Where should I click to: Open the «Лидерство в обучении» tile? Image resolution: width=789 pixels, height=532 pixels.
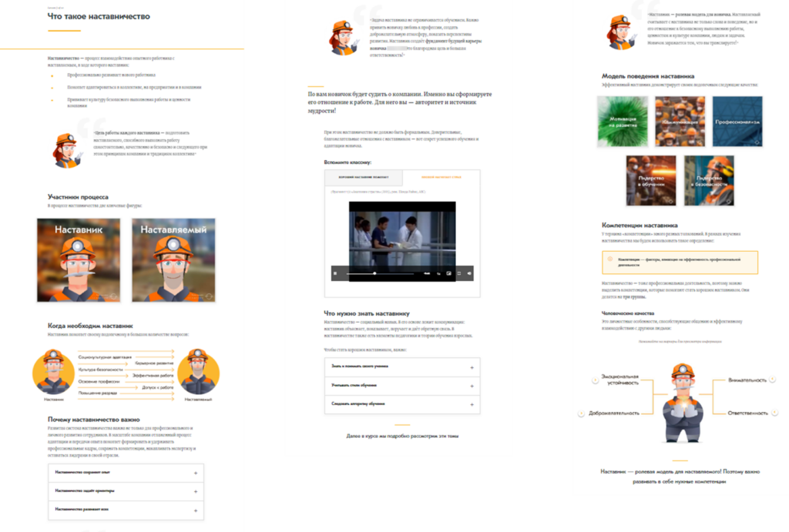(651, 180)
